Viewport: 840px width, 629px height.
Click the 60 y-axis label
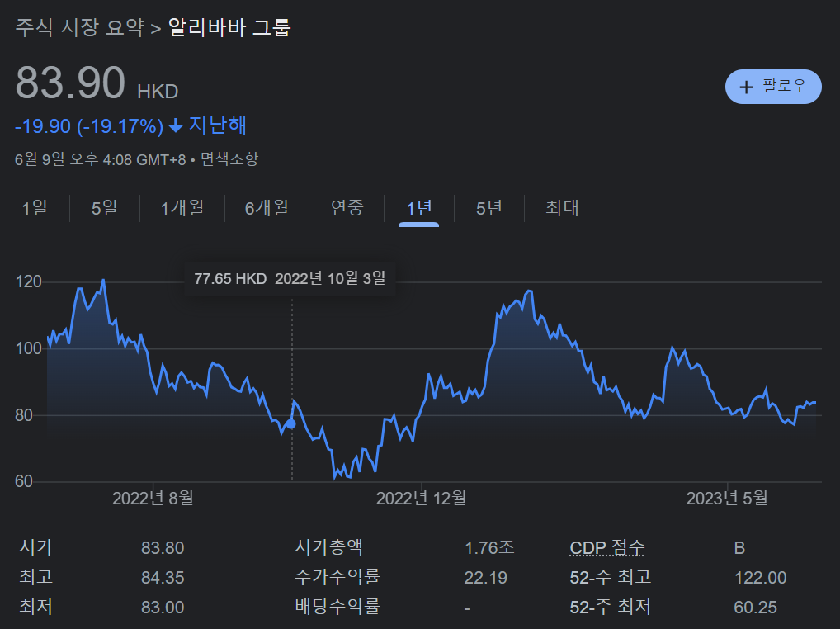click(x=24, y=482)
